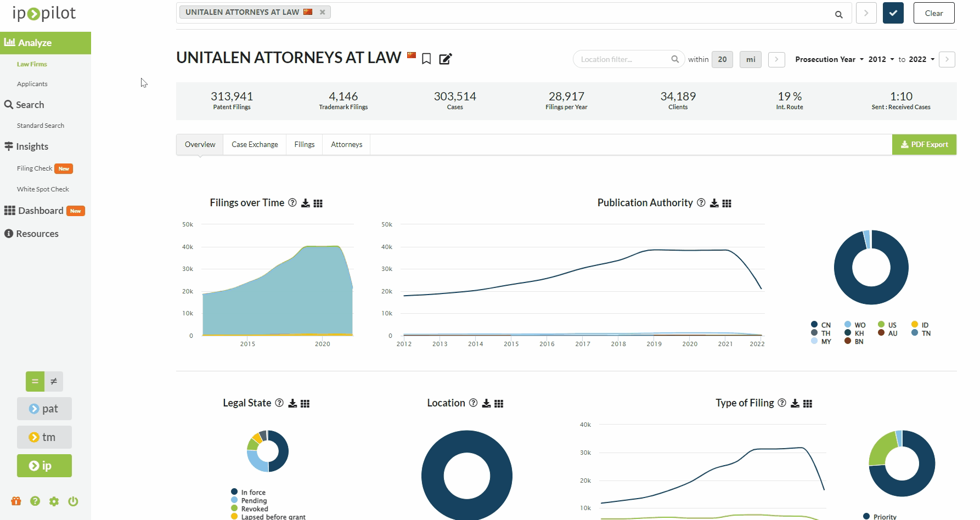This screenshot has height=520, width=980.
Task: Show help for Legal State chart
Action: click(279, 403)
